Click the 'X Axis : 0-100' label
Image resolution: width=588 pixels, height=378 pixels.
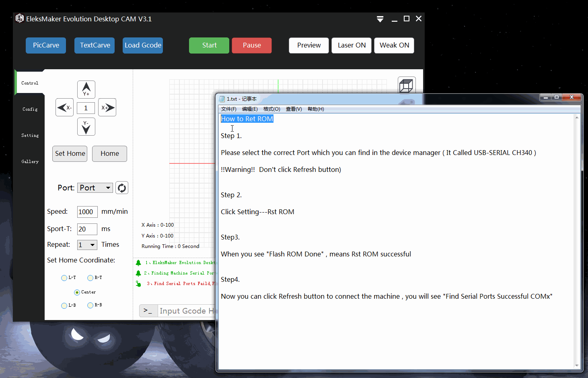click(x=158, y=225)
